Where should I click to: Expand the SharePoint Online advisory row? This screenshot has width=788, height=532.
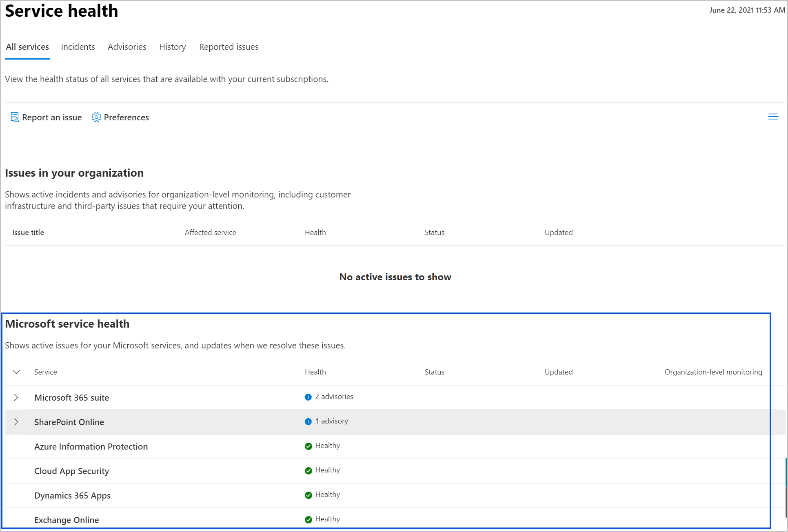[x=16, y=421]
